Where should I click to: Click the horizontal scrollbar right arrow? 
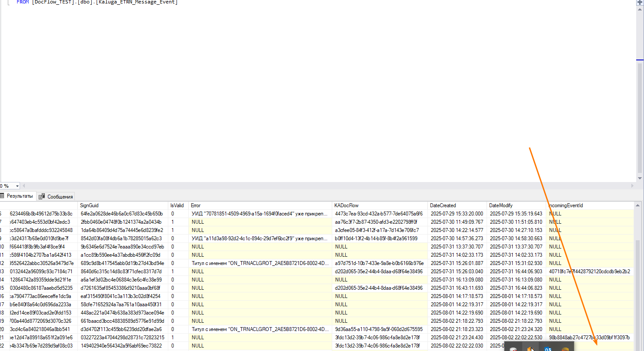click(633, 186)
